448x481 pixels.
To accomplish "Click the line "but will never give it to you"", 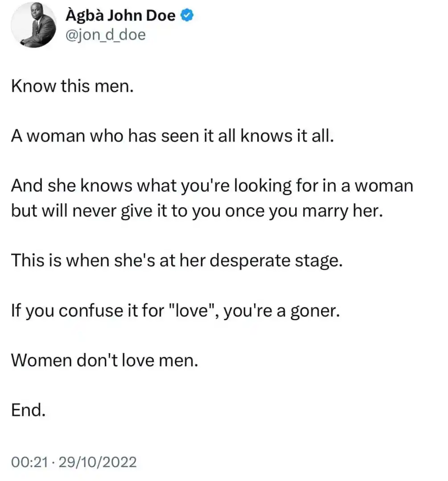I will [197, 211].
